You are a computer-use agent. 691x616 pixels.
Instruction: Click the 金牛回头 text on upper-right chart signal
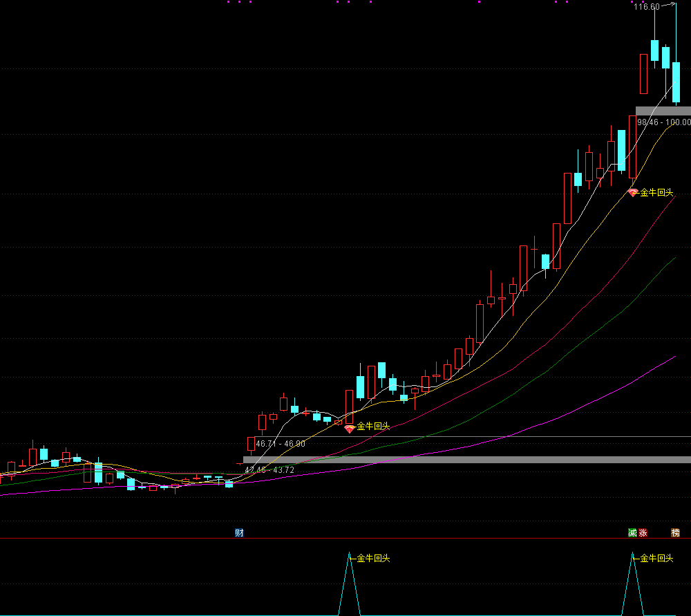pos(656,193)
